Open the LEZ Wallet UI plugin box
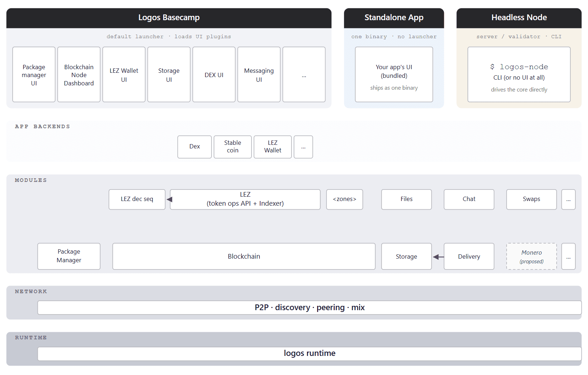Image resolution: width=588 pixels, height=375 pixels. click(x=124, y=75)
